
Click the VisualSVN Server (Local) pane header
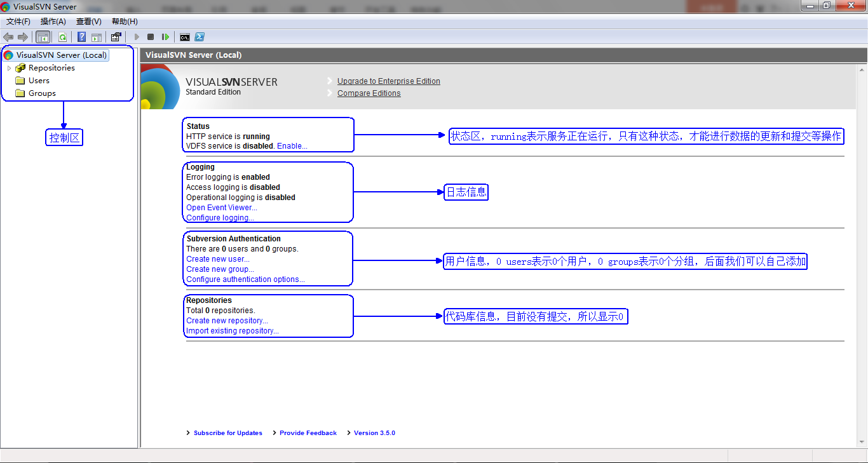[x=503, y=55]
